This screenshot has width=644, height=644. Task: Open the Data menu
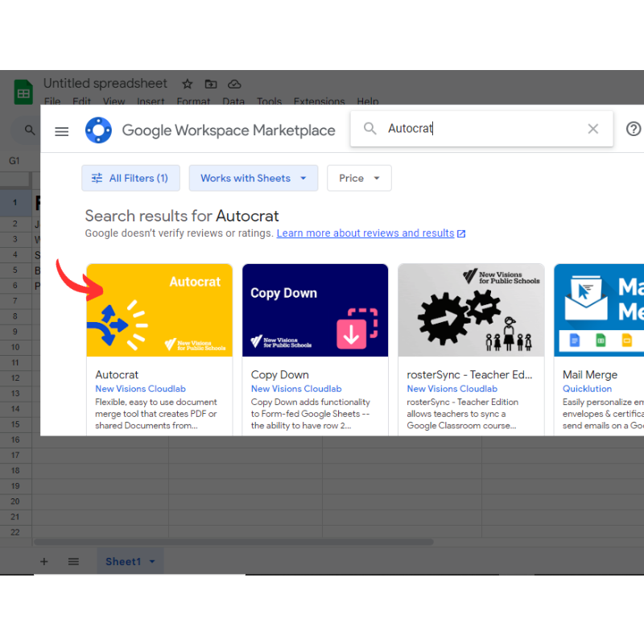[x=233, y=101]
